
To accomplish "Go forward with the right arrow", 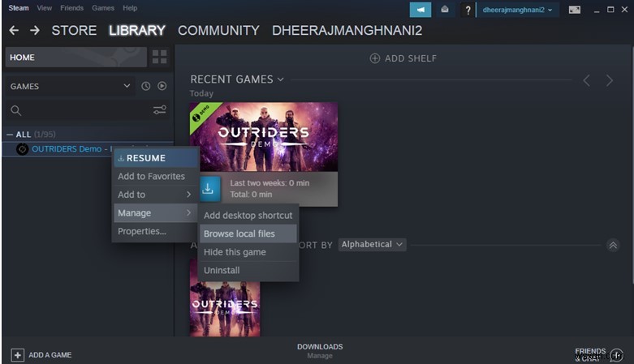I will point(35,30).
